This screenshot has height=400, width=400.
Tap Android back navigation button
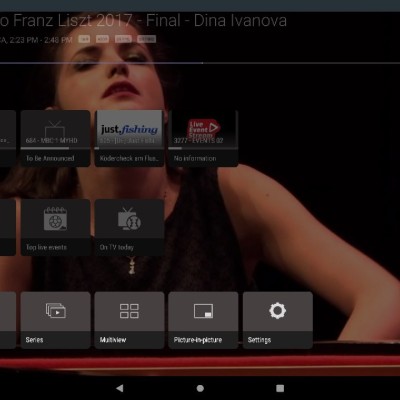(x=120, y=388)
